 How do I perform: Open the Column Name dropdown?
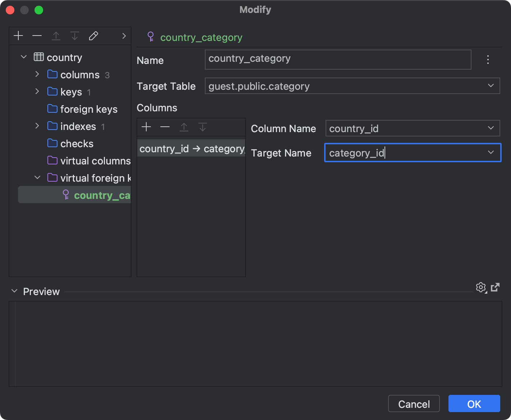(491, 128)
